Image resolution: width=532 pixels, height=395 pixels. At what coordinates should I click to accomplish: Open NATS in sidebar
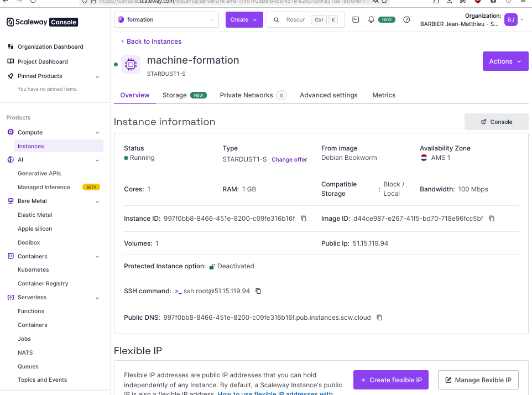25,352
